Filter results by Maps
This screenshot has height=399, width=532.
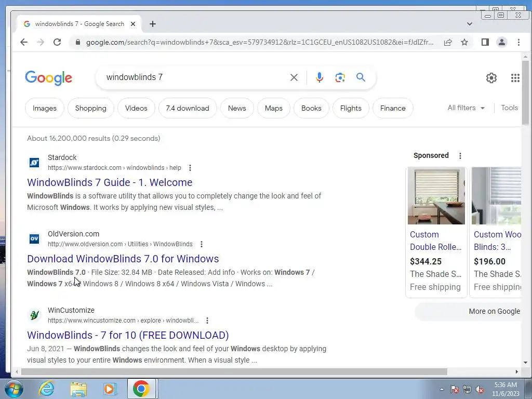tap(273, 108)
